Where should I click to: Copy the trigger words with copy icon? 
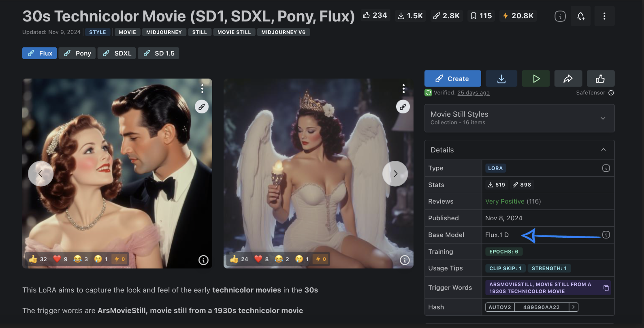(x=606, y=288)
